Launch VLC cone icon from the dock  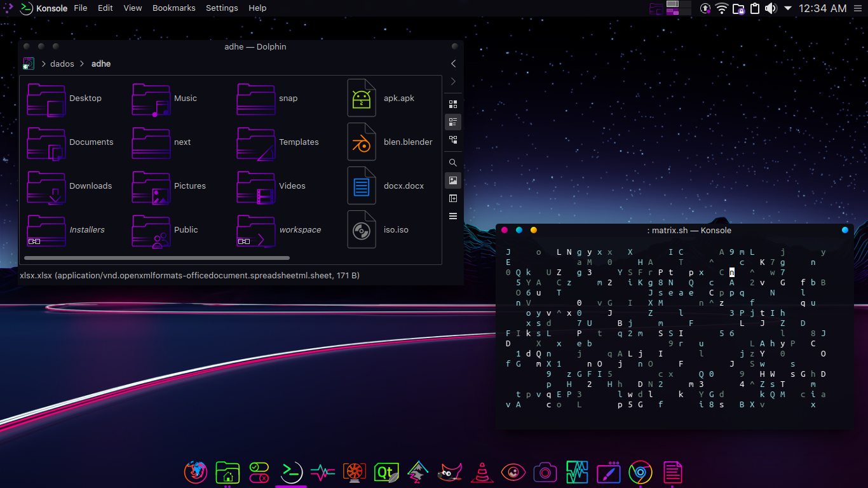click(x=482, y=472)
